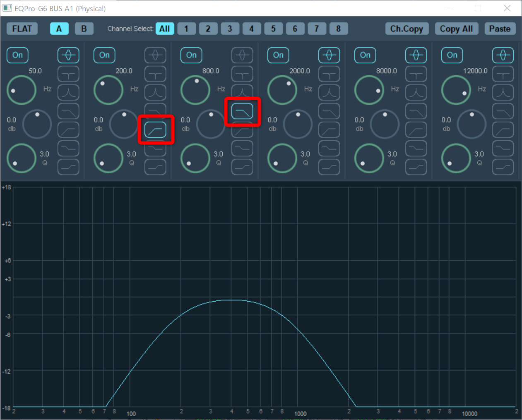The width and height of the screenshot is (522, 420).
Task: Select the notch filter icon on the 50 Hz band
Action: click(x=68, y=74)
